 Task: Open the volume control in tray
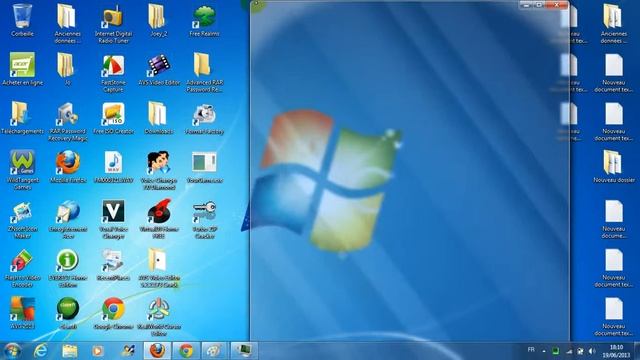pyautogui.click(x=592, y=351)
